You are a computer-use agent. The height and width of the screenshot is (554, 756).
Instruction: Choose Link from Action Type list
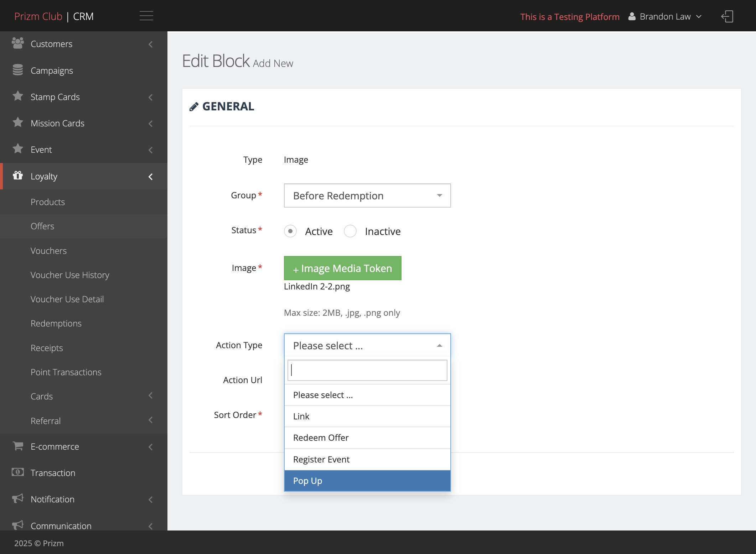367,416
